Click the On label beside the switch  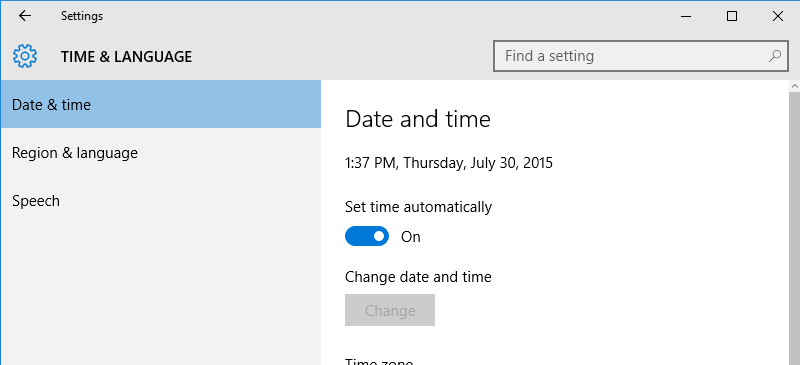[411, 237]
